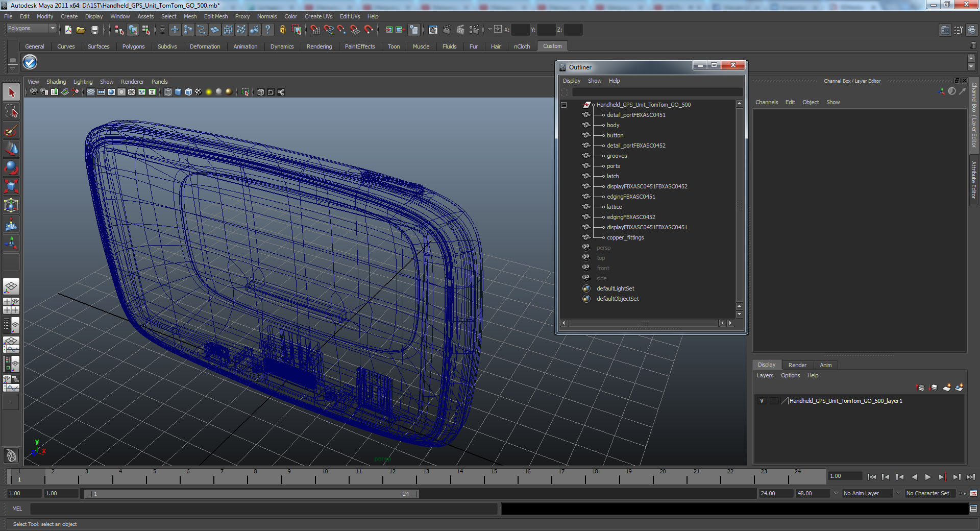Click the Create layer from selected icon

pyautogui.click(x=959, y=388)
